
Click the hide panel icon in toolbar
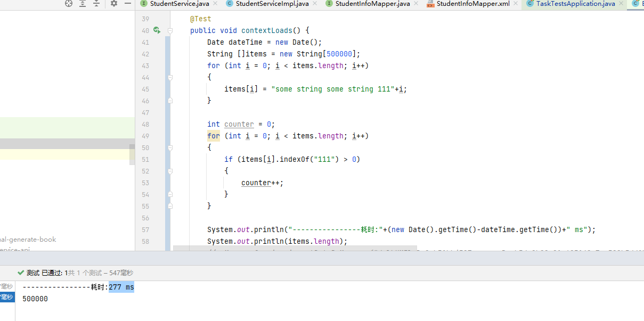(x=128, y=3)
